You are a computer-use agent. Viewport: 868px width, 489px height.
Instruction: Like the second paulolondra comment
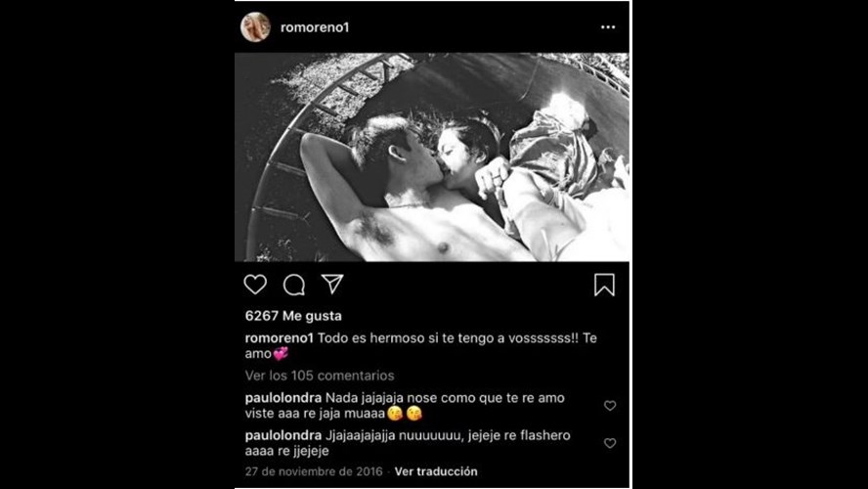[610, 443]
